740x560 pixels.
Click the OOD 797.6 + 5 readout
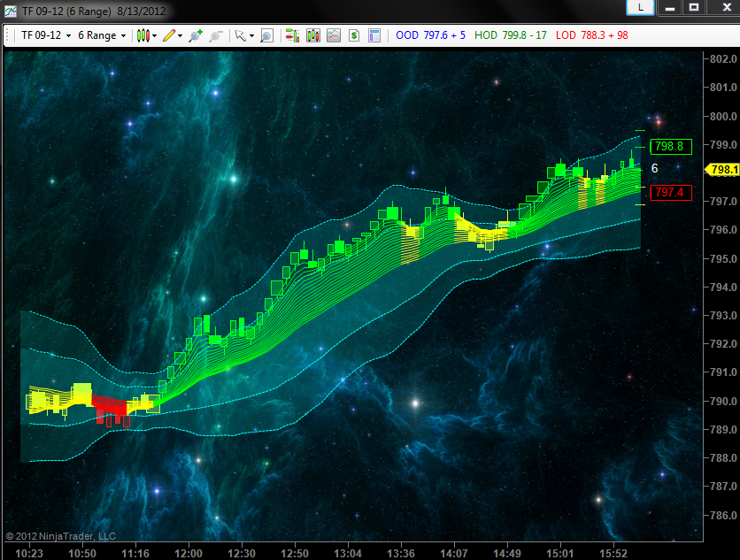click(430, 35)
